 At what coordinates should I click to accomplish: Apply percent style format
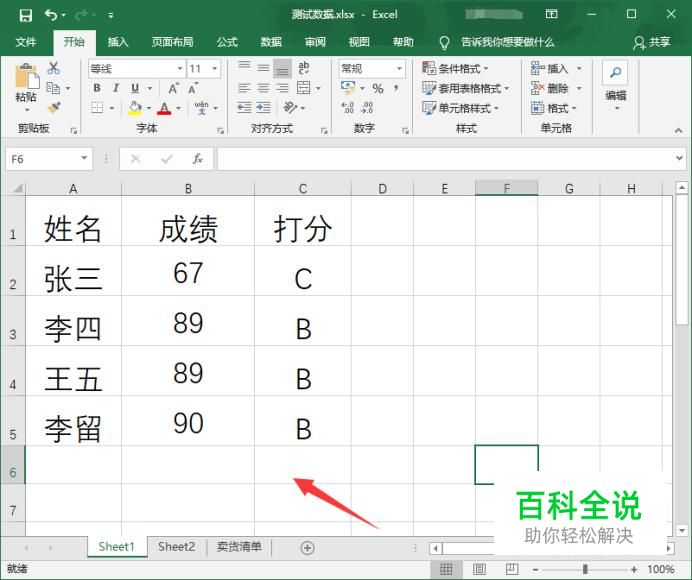378,88
